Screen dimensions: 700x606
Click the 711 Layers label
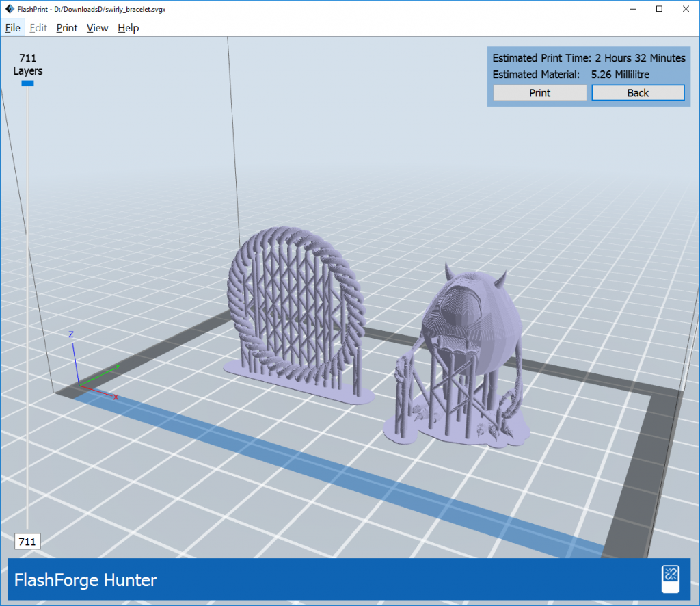tap(27, 65)
